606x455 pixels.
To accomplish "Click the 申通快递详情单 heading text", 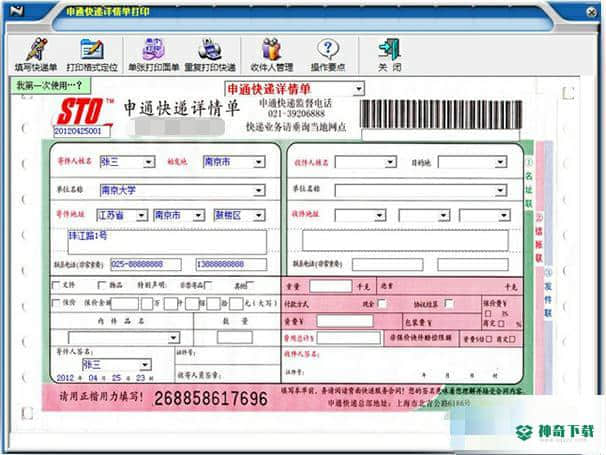I will (x=182, y=108).
